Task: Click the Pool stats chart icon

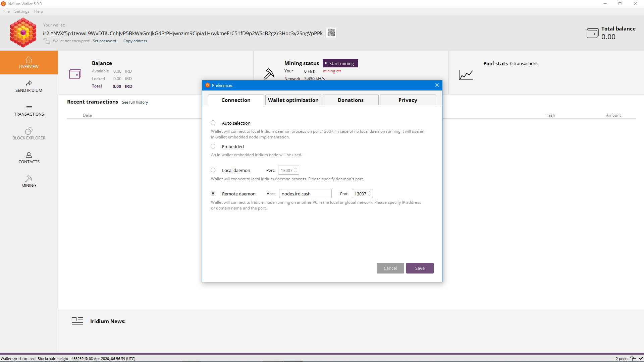Action: tap(466, 75)
